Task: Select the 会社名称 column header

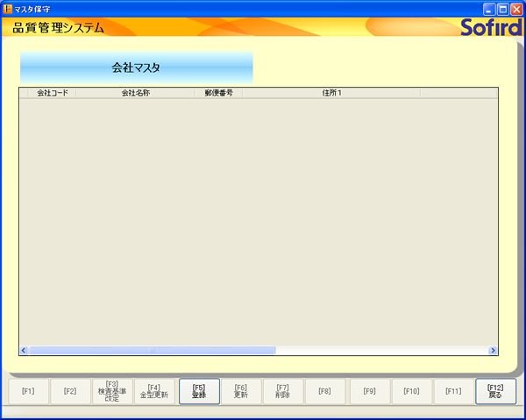Action: click(x=135, y=92)
